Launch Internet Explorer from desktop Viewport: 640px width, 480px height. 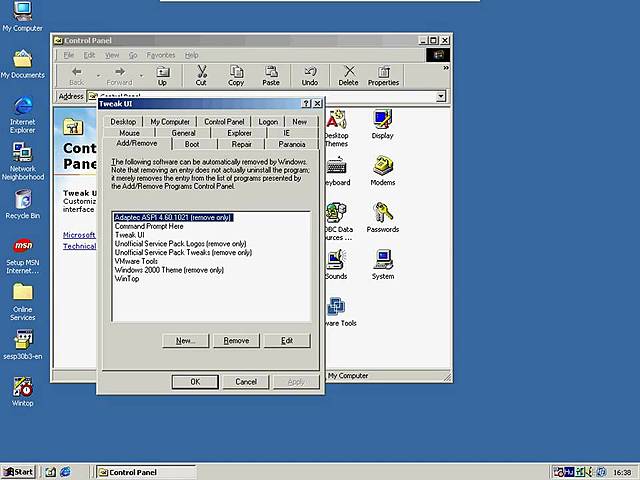click(x=22, y=115)
